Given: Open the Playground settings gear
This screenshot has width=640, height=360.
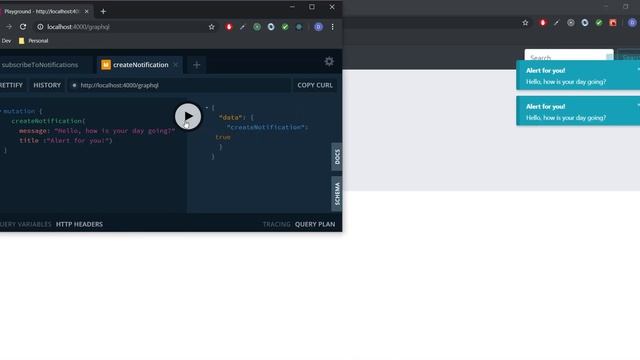Looking at the screenshot, I should pos(329,62).
